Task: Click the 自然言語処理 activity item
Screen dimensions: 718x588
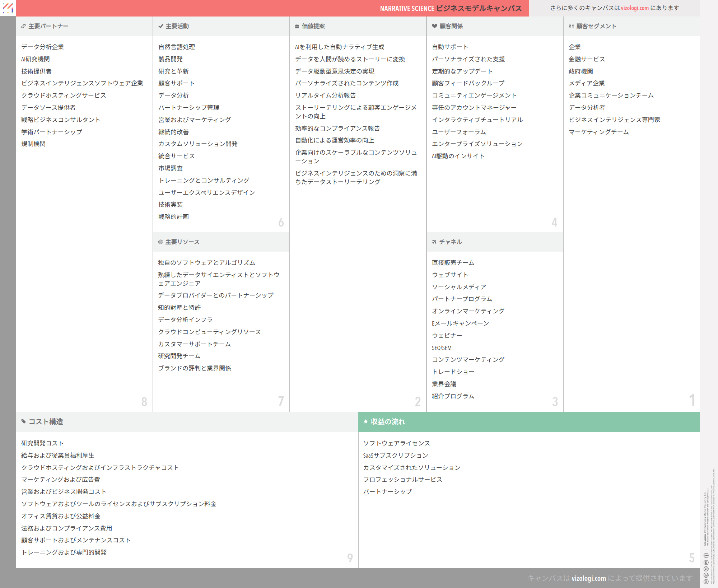Action: [x=177, y=47]
